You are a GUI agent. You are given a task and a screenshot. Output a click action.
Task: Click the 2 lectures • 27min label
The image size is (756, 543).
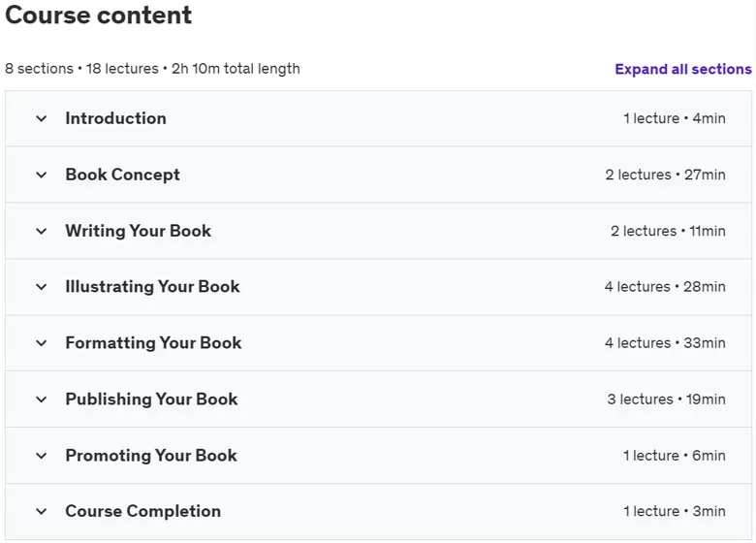(665, 176)
